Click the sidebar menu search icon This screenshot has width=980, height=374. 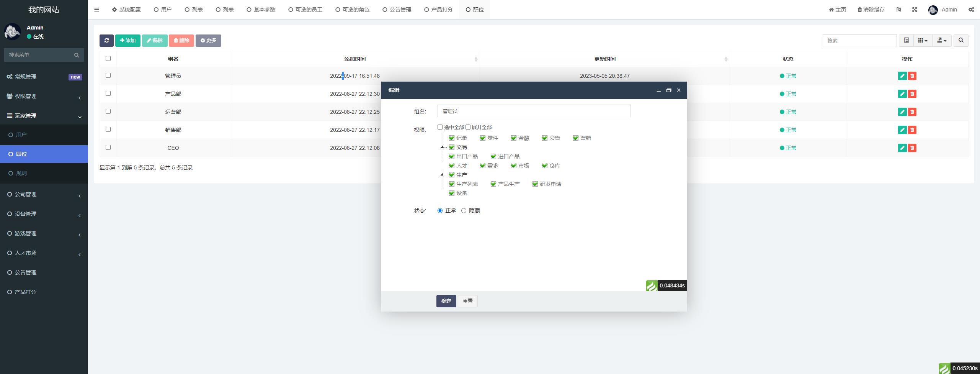[x=77, y=55]
